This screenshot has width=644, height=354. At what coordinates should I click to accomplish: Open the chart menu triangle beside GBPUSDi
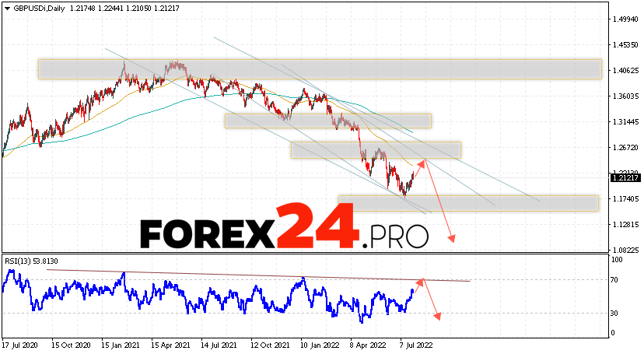click(8, 9)
